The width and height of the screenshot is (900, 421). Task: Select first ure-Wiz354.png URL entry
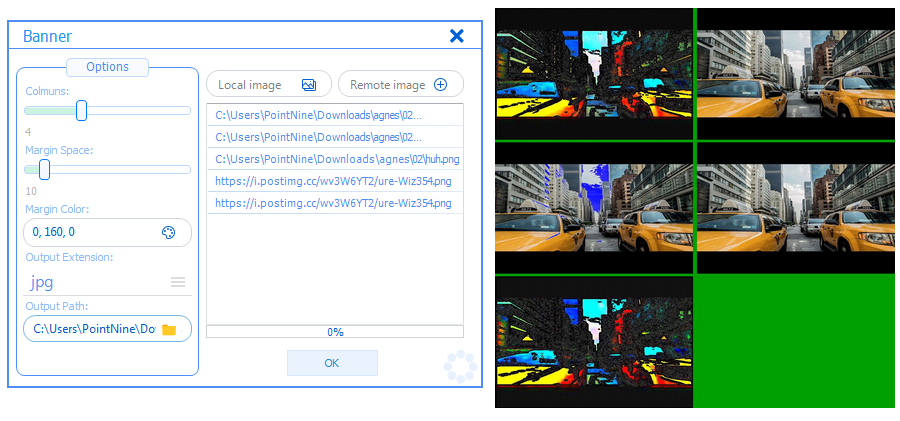[335, 181]
